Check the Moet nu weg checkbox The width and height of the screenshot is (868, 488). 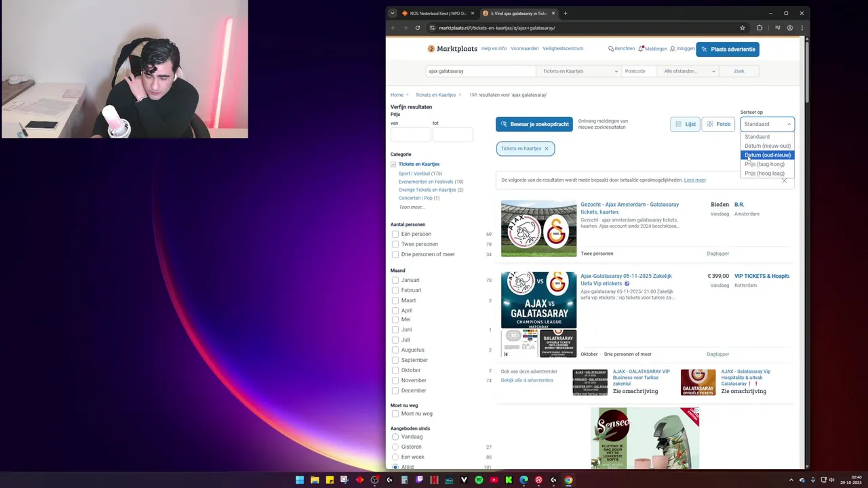pyautogui.click(x=395, y=413)
